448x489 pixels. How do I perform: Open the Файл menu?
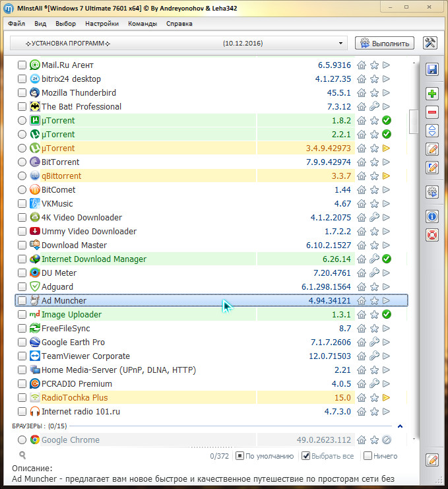pos(16,23)
